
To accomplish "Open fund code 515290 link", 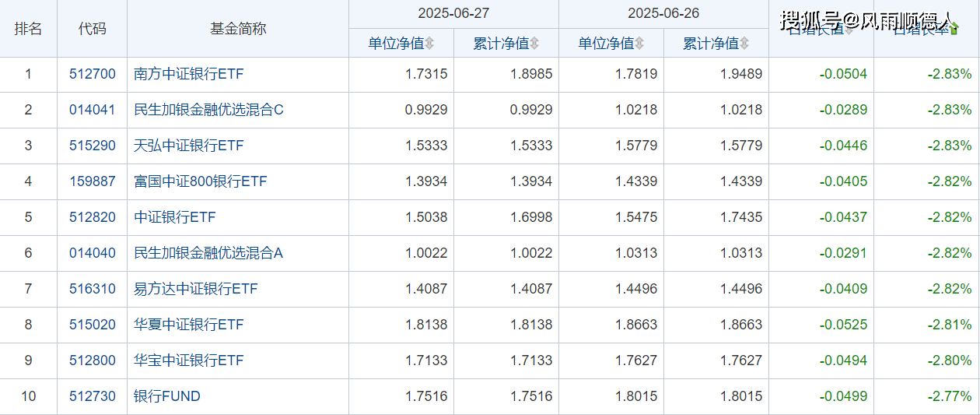I will point(92,146).
